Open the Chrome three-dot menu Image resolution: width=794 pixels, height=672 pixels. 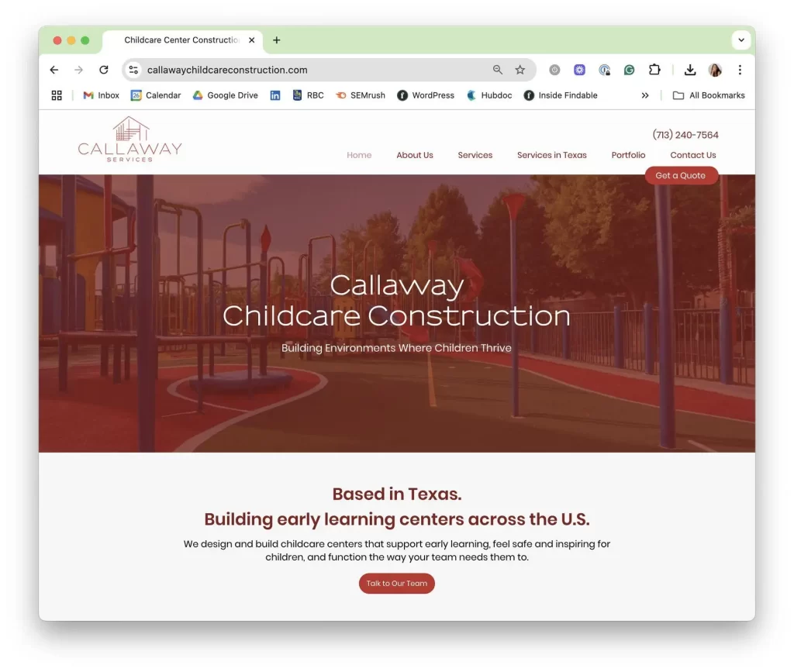(740, 70)
